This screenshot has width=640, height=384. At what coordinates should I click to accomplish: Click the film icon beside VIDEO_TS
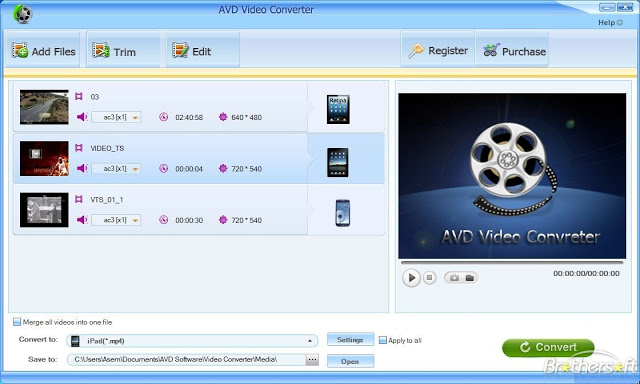79,148
